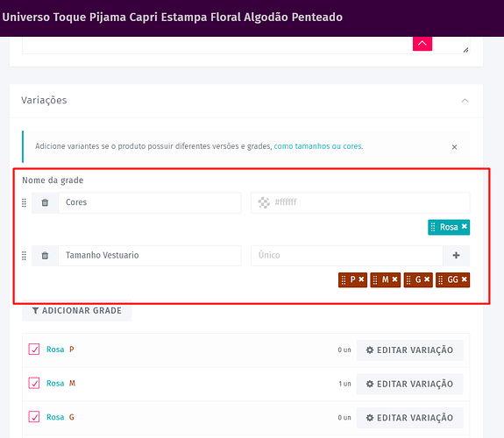Click the drag handle beside Cores row
The width and height of the screenshot is (504, 438).
(x=25, y=202)
